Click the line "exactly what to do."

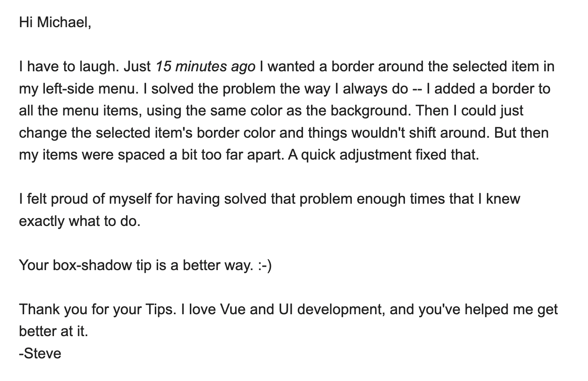coord(80,221)
